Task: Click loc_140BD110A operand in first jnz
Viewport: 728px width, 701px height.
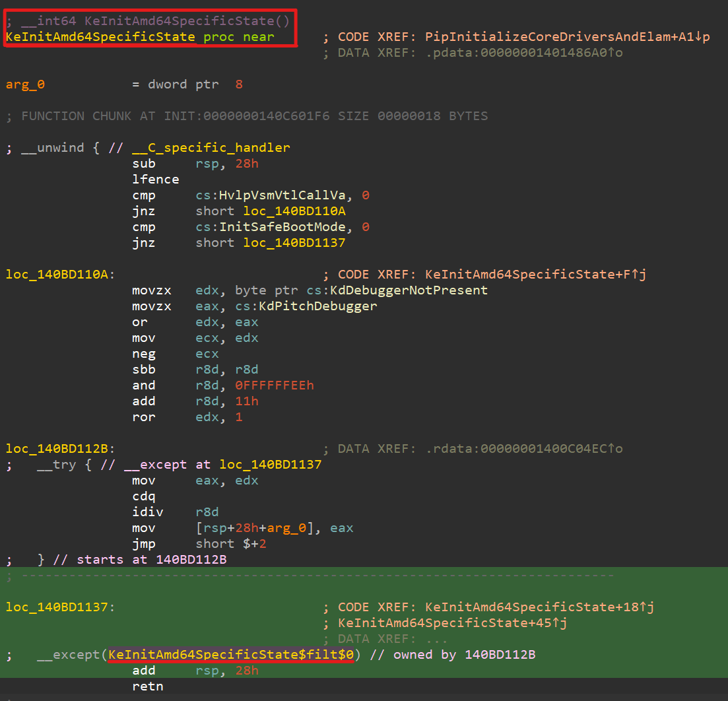Action: click(294, 211)
